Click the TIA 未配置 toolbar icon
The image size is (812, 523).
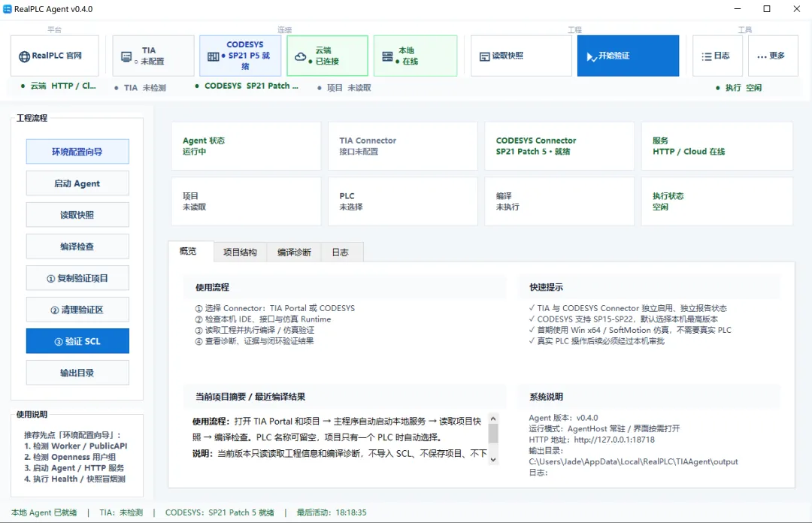point(126,56)
